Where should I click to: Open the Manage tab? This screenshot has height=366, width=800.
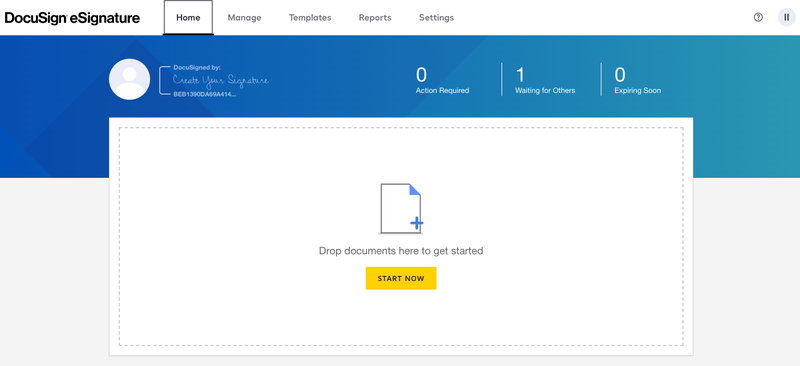coord(244,18)
